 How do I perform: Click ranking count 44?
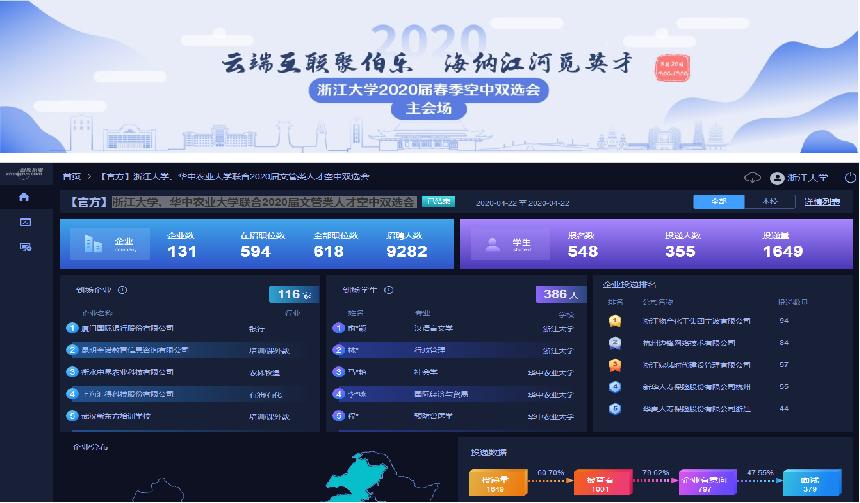tap(784, 409)
